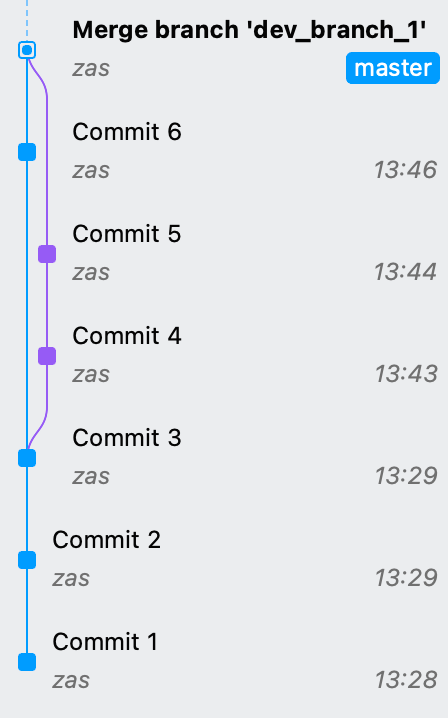Click the purple Commit 4 node

tap(47, 356)
